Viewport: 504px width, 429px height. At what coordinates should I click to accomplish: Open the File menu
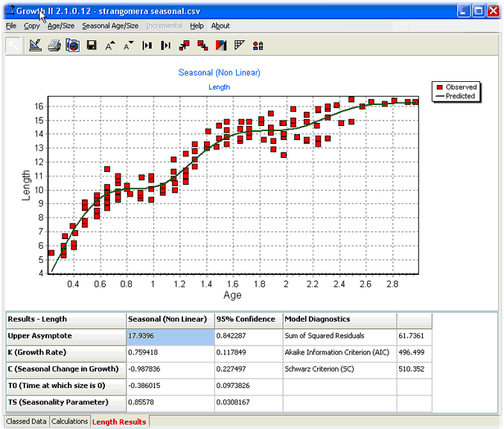pyautogui.click(x=11, y=26)
